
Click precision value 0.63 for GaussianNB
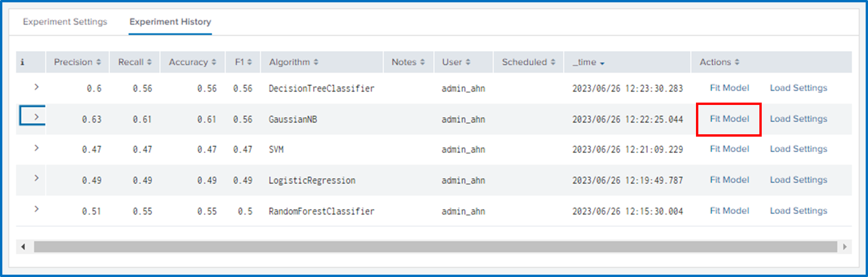[91, 119]
